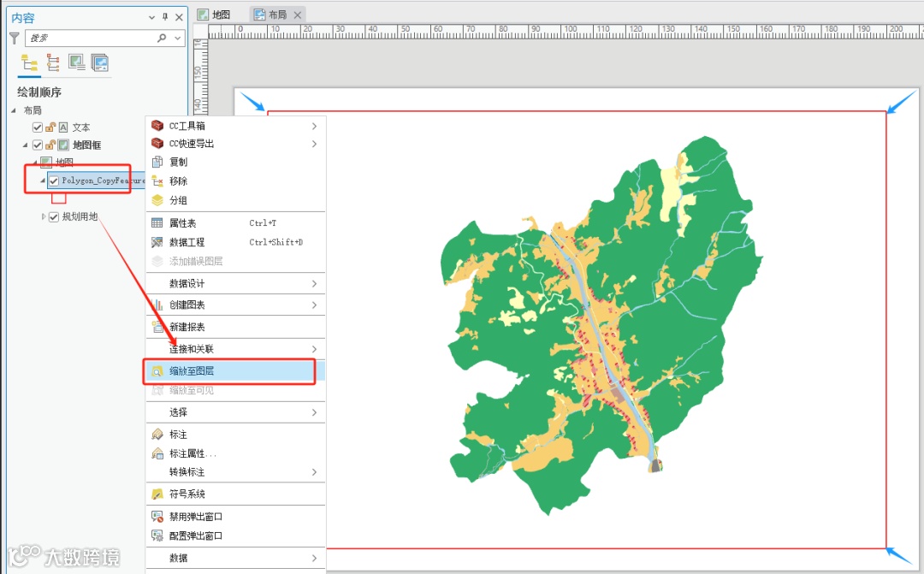
Task: Collapse the 布局 tree node
Action: click(x=14, y=110)
